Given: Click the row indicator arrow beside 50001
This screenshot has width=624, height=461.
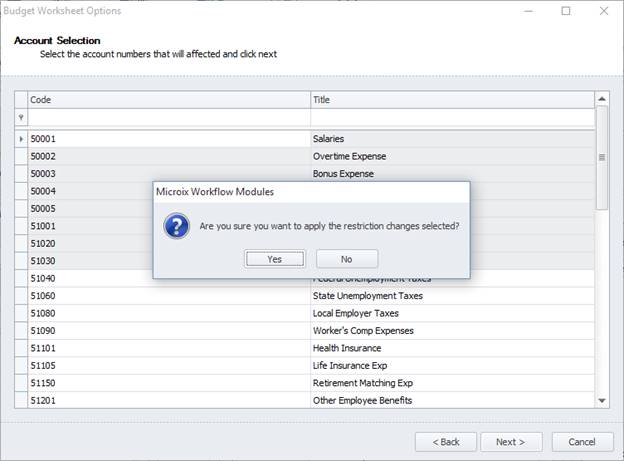Looking at the screenshot, I should [21, 139].
